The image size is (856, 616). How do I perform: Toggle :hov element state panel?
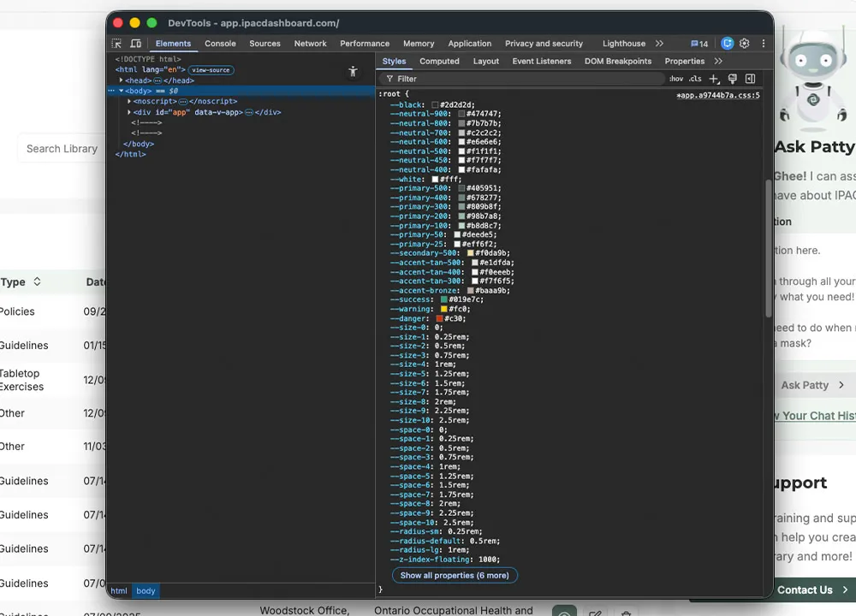point(676,79)
